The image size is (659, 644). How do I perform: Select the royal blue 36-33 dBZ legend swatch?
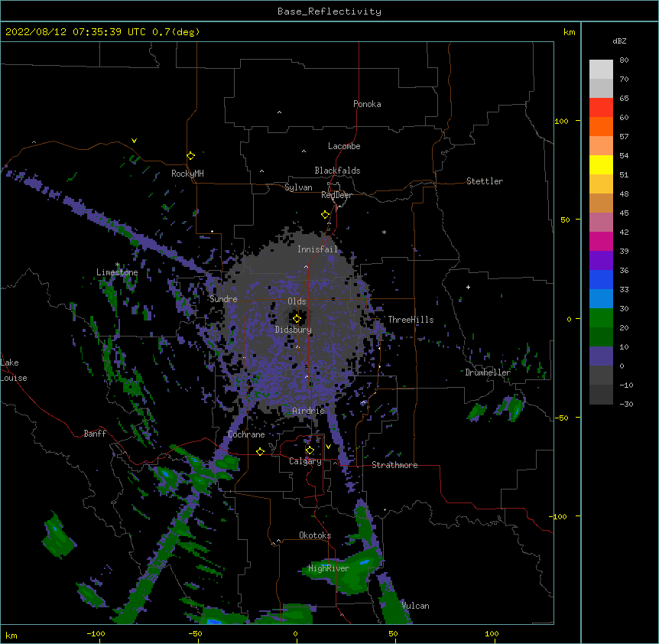tap(601, 280)
